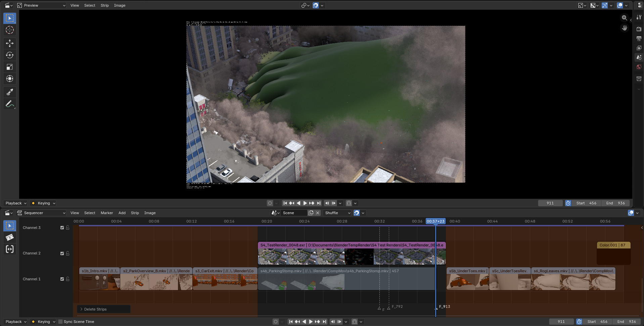Click the zoom magnifier in preview
The height and width of the screenshot is (326, 644).
(x=624, y=18)
